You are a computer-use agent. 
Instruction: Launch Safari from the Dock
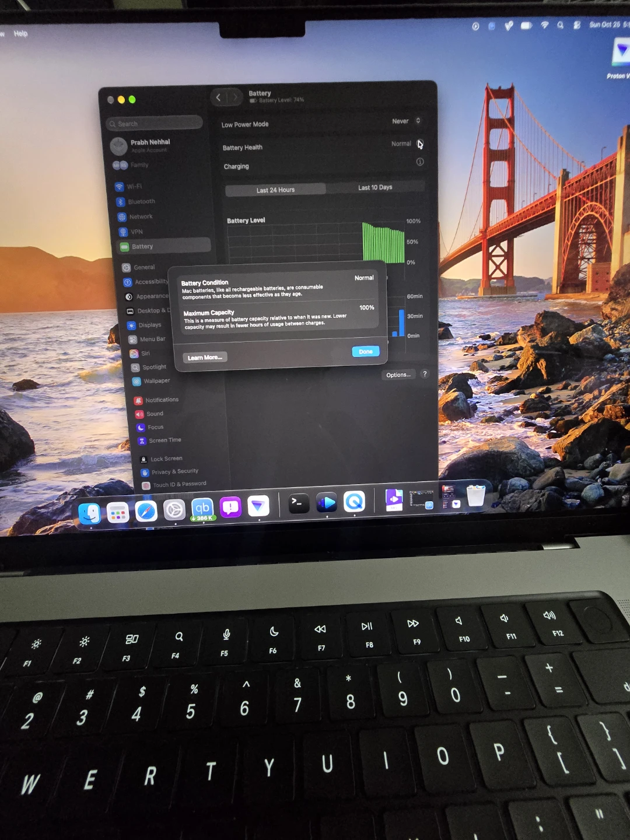click(x=146, y=512)
